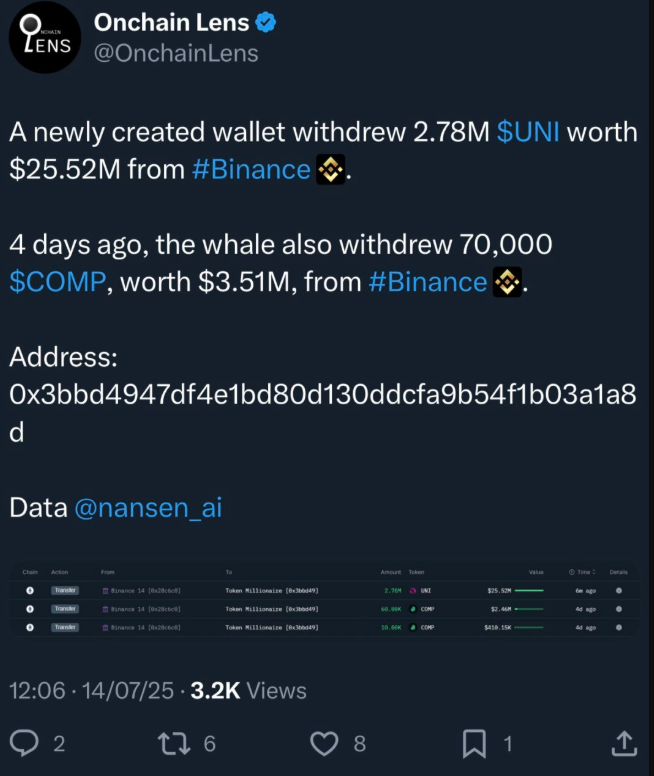The height and width of the screenshot is (776, 654).
Task: Repost this tweet via retweet icon
Action: tap(174, 743)
